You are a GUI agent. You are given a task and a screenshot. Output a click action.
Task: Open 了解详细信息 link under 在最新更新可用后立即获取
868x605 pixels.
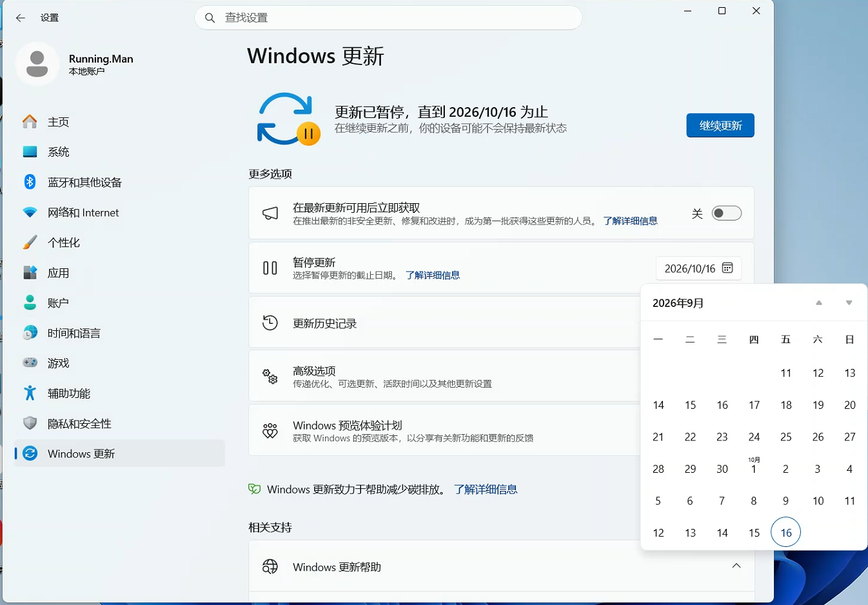tap(630, 221)
